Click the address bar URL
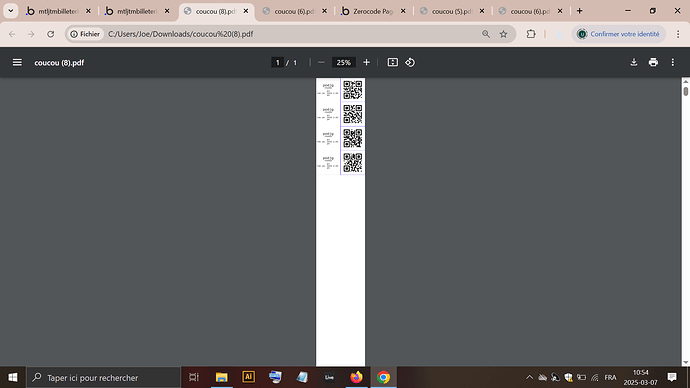The height and width of the screenshot is (388, 690). [180, 34]
